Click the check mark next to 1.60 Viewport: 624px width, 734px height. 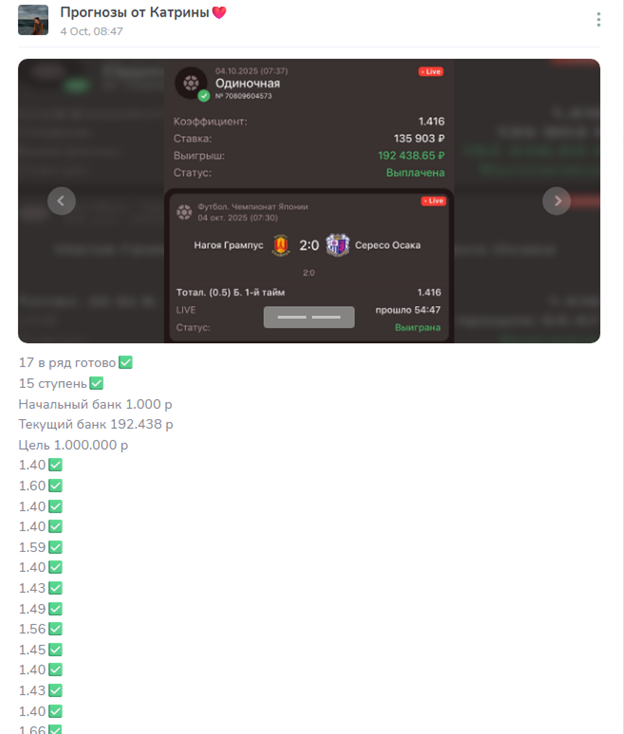tap(55, 485)
